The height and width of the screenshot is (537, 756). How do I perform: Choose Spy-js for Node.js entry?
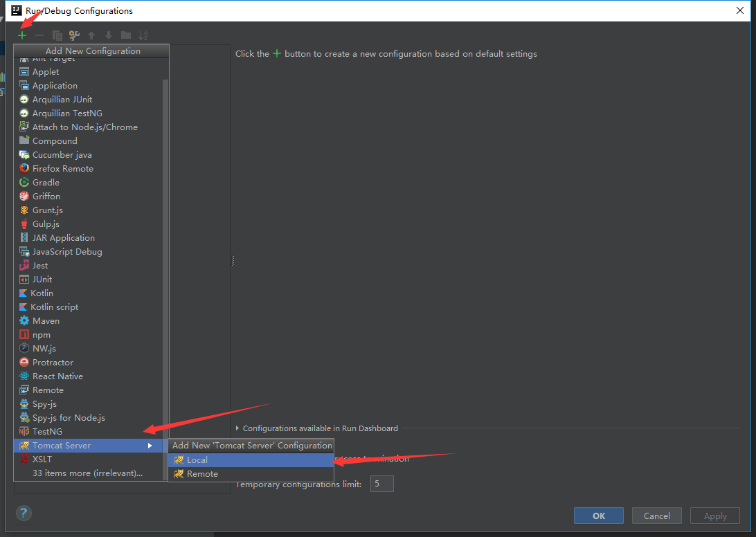click(x=89, y=418)
